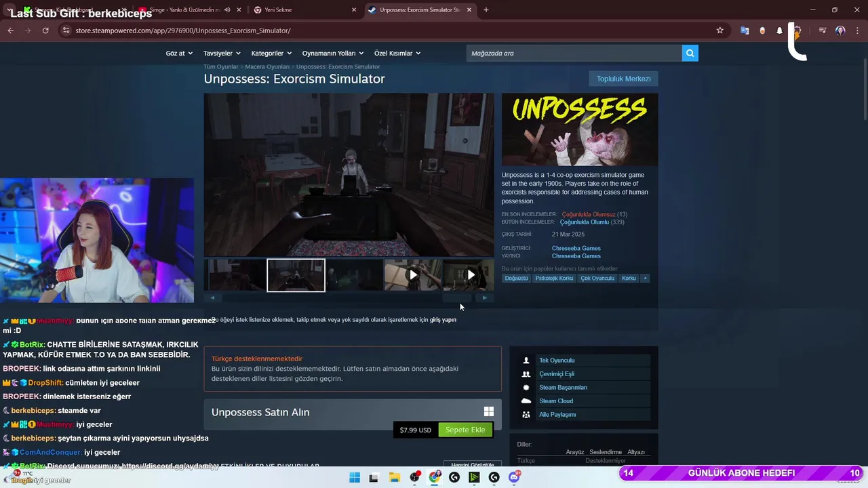Bookmark this page with the star icon
Image resolution: width=868 pixels, height=488 pixels.
[719, 30]
